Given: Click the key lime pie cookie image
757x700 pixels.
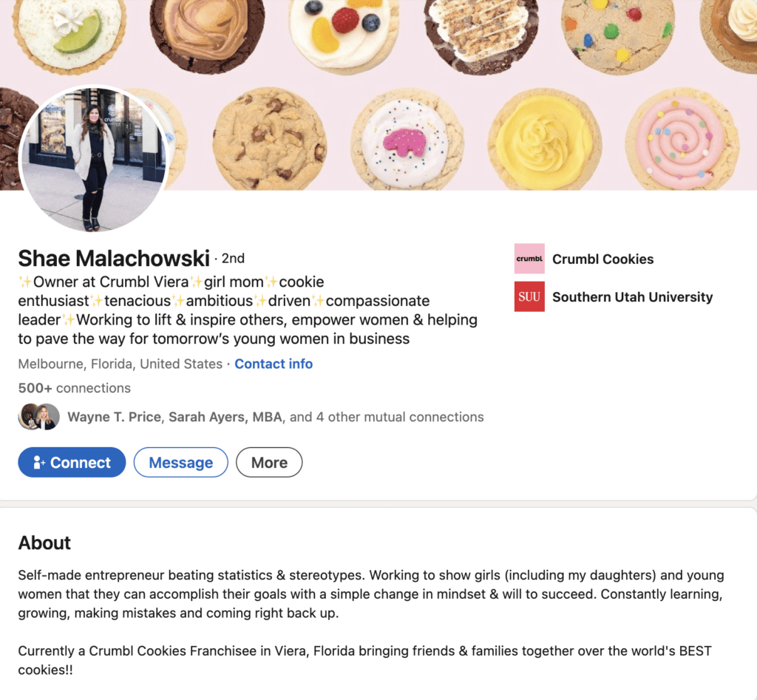Looking at the screenshot, I should click(69, 33).
